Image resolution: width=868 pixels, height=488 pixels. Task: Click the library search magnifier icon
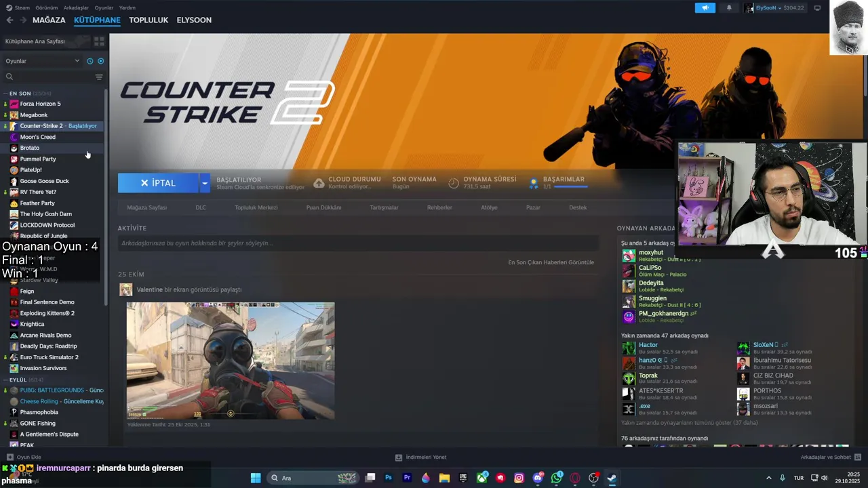click(9, 77)
